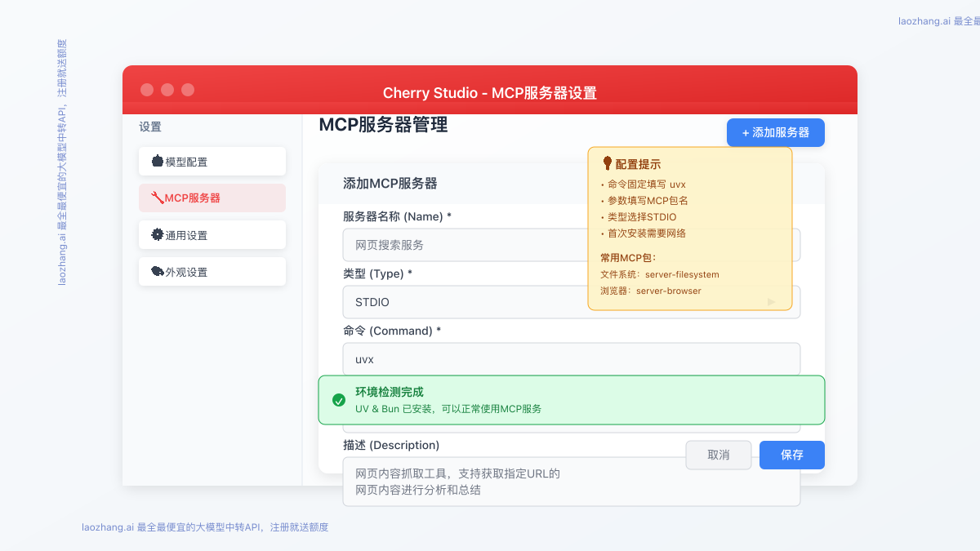Open 通用设置 in the sidebar

pos(212,235)
